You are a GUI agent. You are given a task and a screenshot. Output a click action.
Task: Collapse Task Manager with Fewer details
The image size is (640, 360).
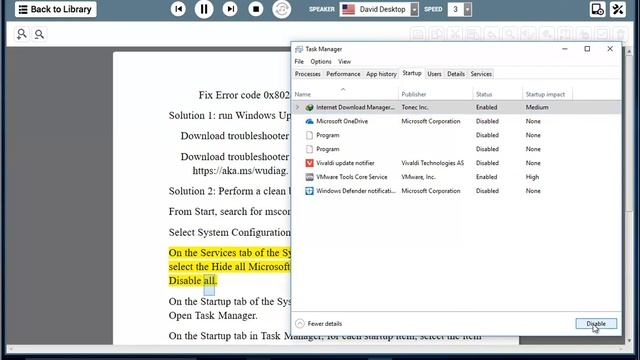[319, 324]
